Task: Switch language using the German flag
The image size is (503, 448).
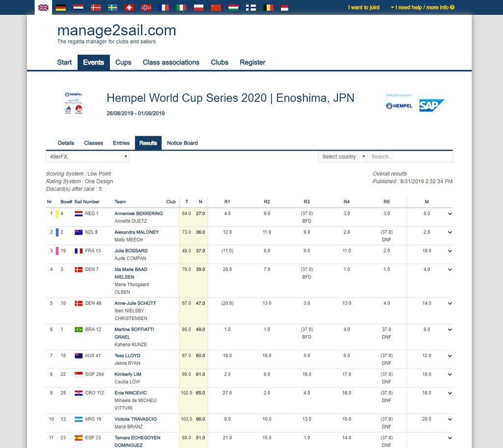Action: tap(60, 7)
